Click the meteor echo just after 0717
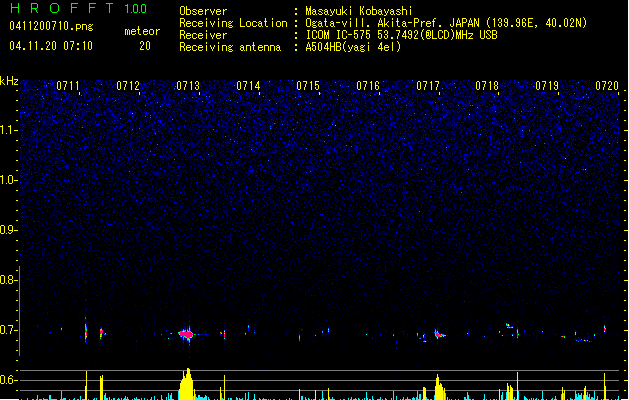This screenshot has height=400, width=629. (438, 334)
